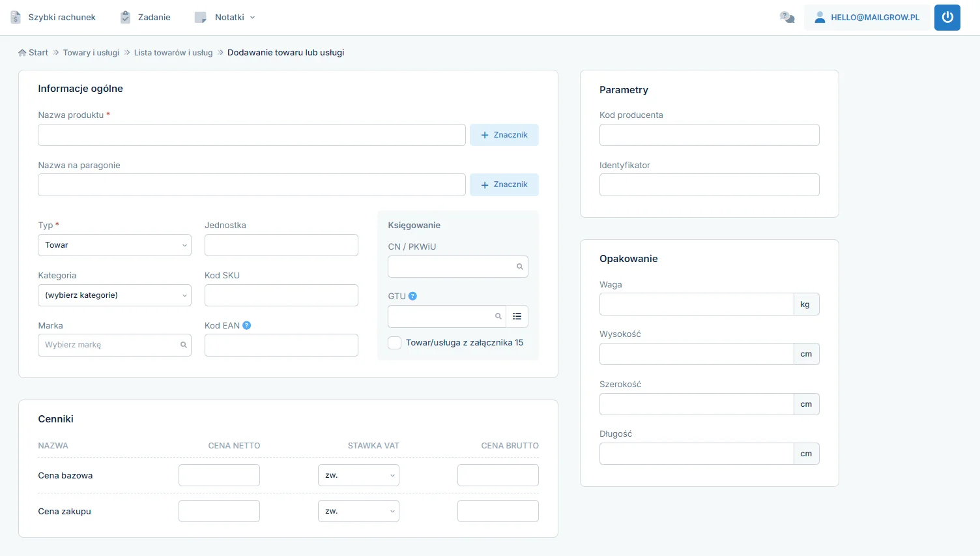
Task: Click the power logout icon button
Action: coord(947,18)
